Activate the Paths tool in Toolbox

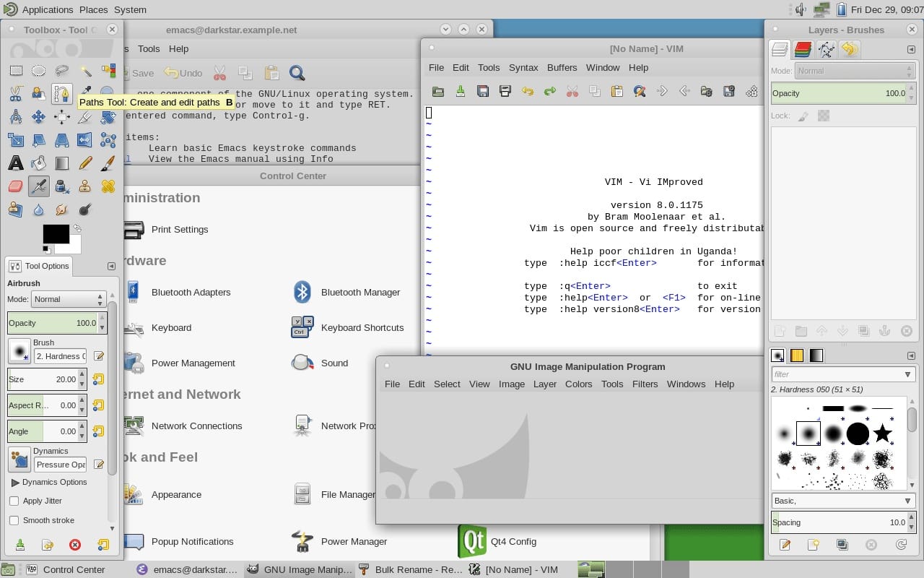tap(62, 94)
